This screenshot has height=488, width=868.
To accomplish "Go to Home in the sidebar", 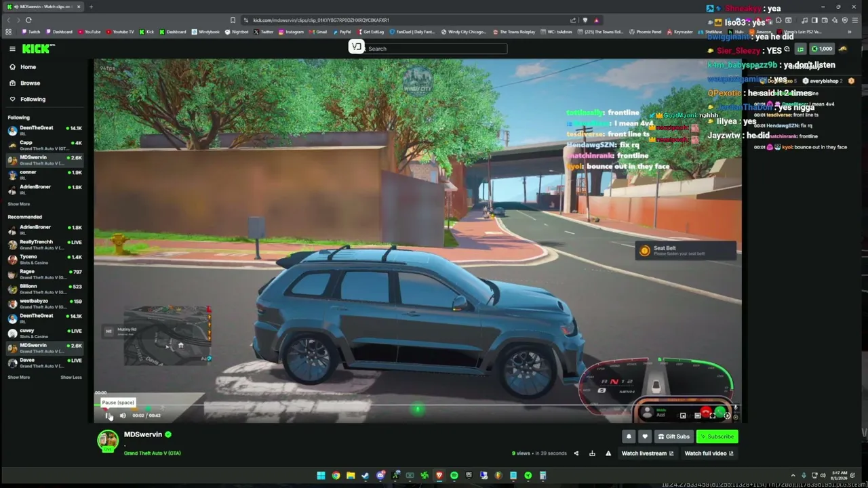I will 28,67.
